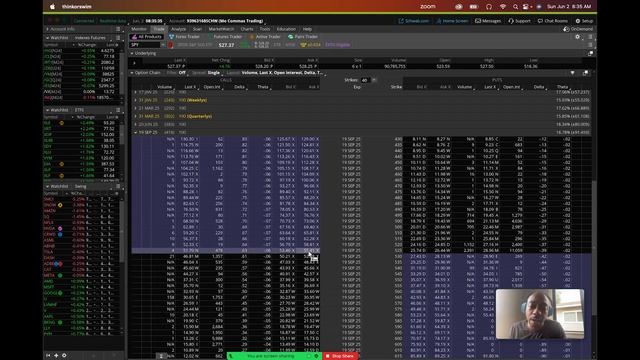Image resolution: width=640 pixels, height=360 pixels.
Task: Click the highlighted call row ask price
Action: [x=311, y=251]
